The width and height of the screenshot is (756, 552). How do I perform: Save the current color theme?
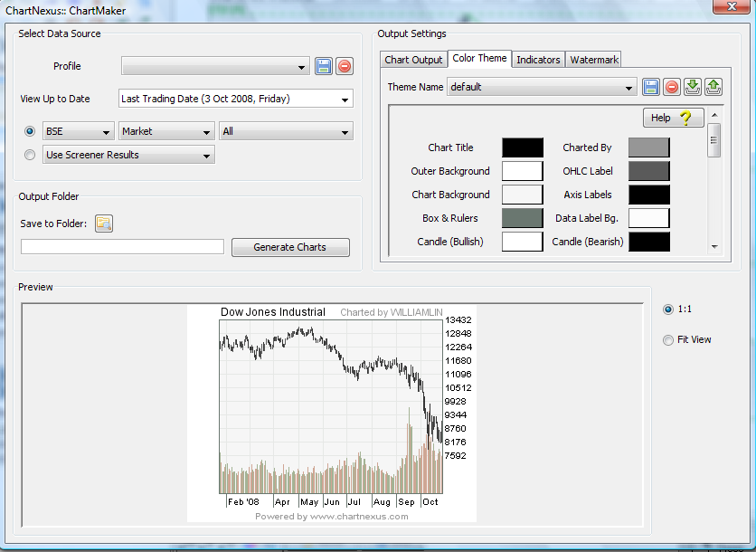651,87
